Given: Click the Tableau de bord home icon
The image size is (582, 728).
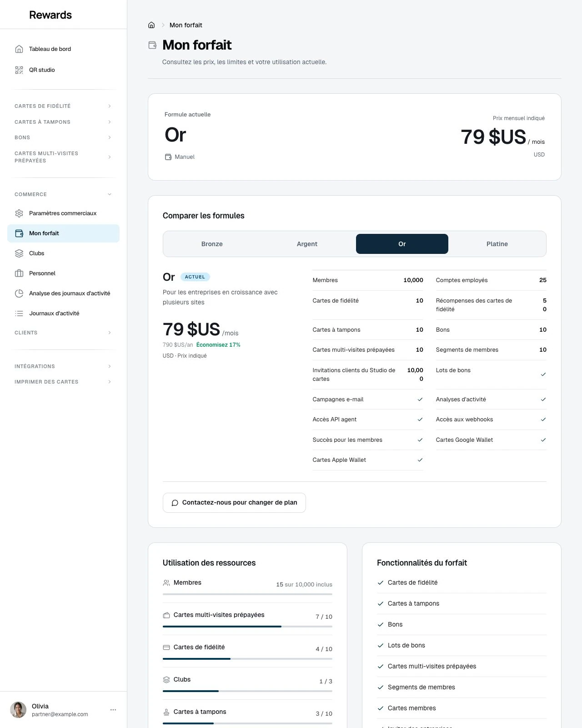Looking at the screenshot, I should point(19,49).
